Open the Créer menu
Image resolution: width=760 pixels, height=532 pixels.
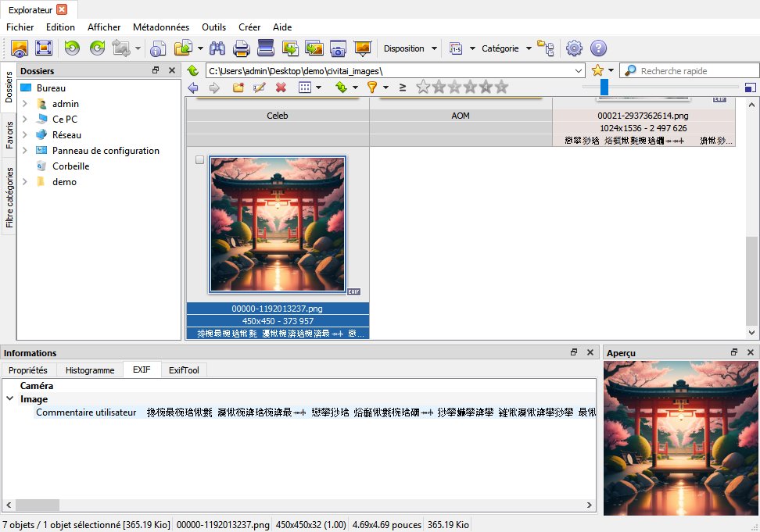[x=249, y=27]
